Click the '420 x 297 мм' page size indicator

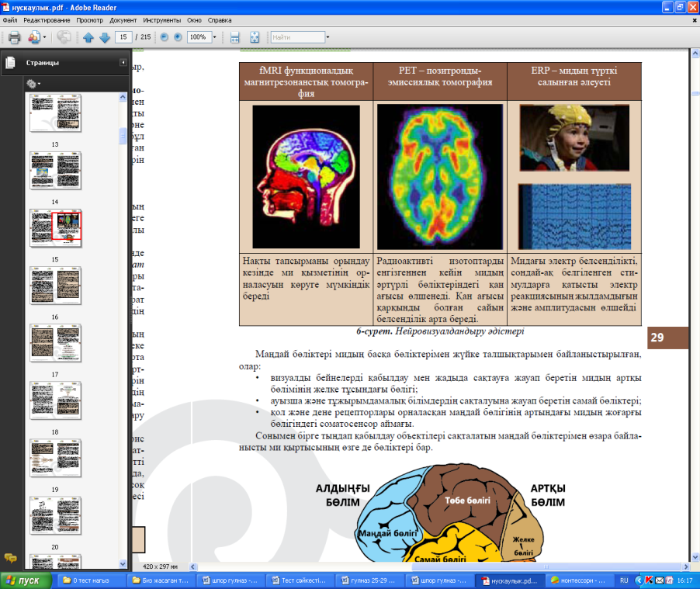pos(161,566)
